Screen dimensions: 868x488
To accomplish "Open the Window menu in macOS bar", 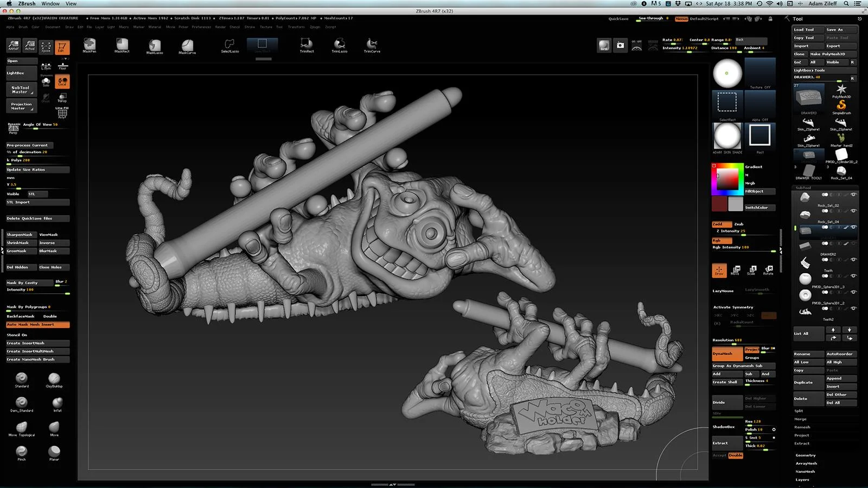I will pos(50,4).
